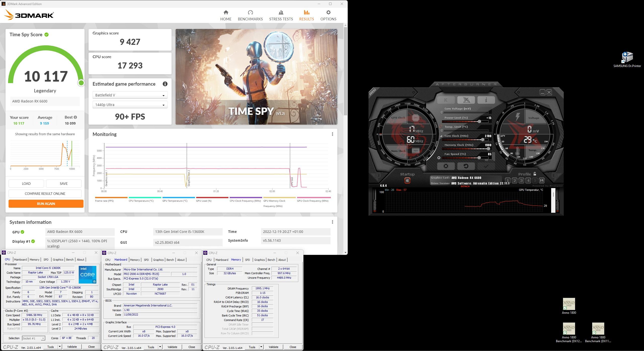
Task: Open Afterburner settings gear button
Action: pos(446,166)
